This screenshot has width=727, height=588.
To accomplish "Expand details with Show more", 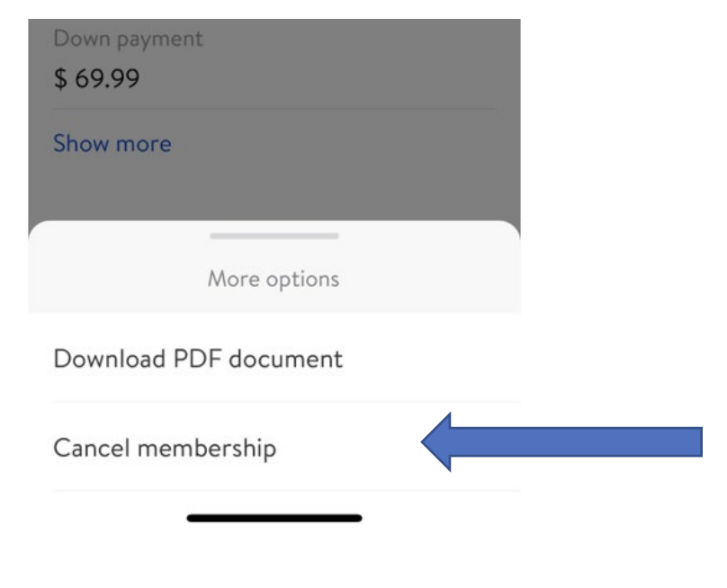I will coord(112,143).
